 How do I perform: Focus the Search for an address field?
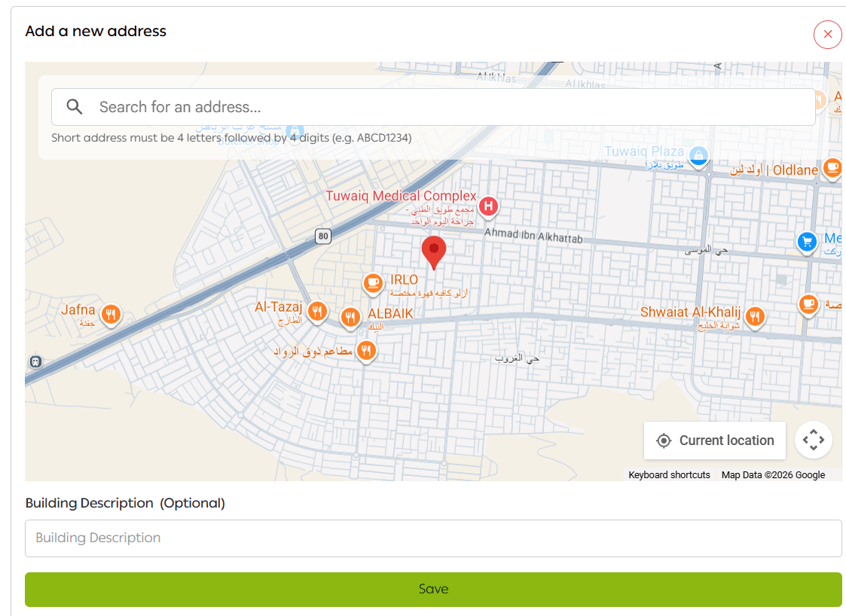(452, 107)
